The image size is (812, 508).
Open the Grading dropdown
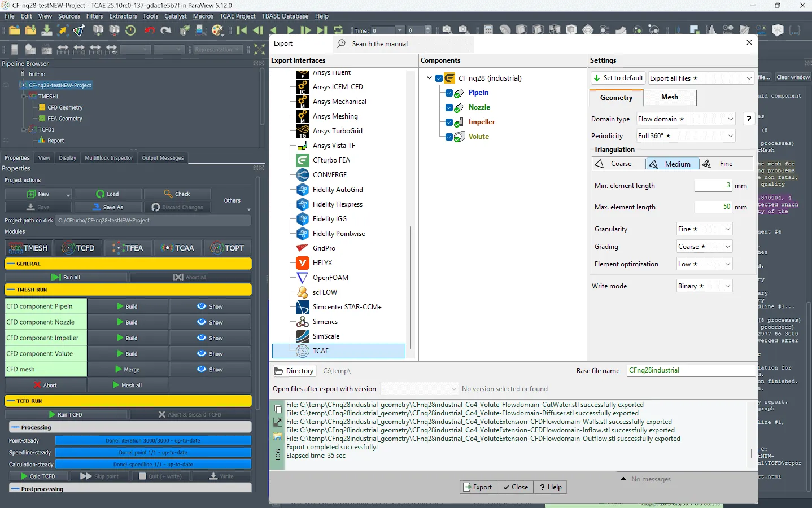tap(704, 246)
